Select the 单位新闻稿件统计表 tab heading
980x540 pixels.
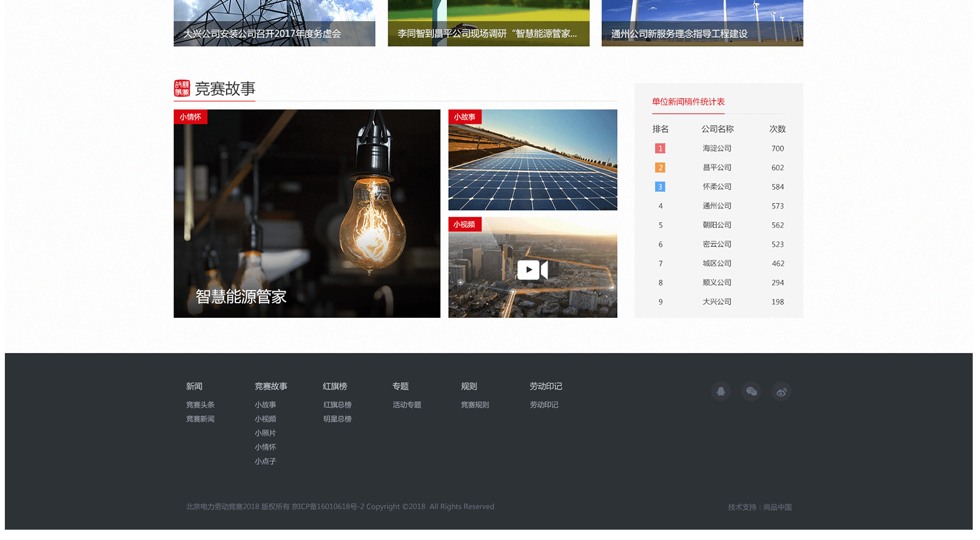tap(688, 102)
